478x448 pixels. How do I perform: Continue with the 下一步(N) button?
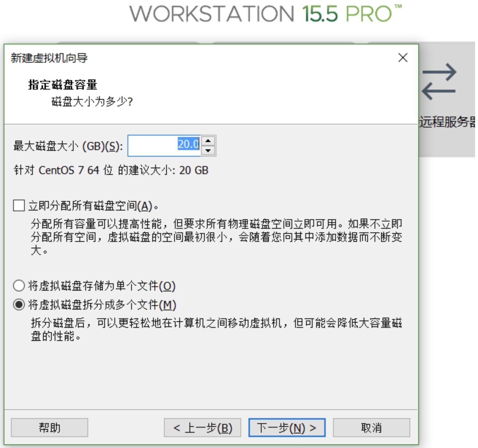(x=287, y=428)
